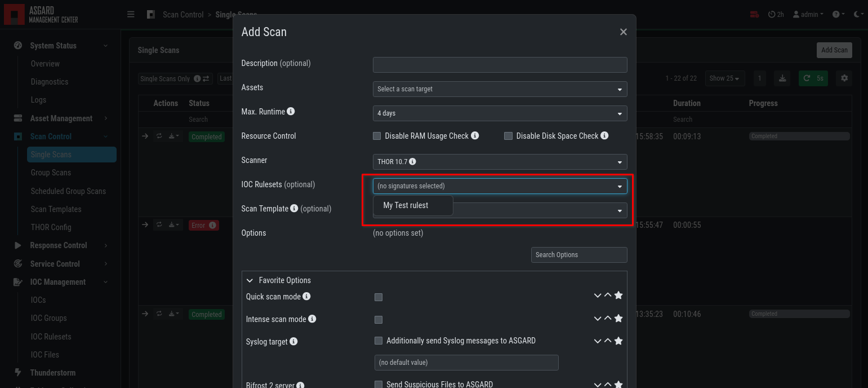Open THOR Config in the sidebar

pos(51,227)
